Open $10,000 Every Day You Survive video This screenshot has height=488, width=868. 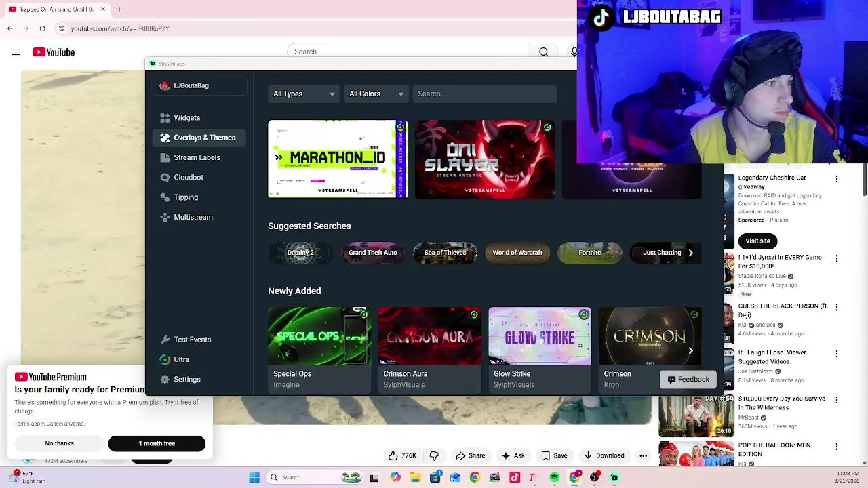tap(782, 403)
